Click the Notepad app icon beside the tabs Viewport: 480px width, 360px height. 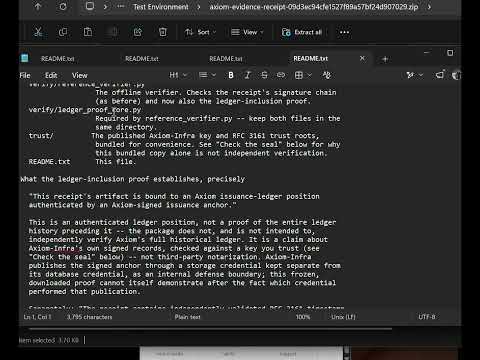[x=24, y=58]
